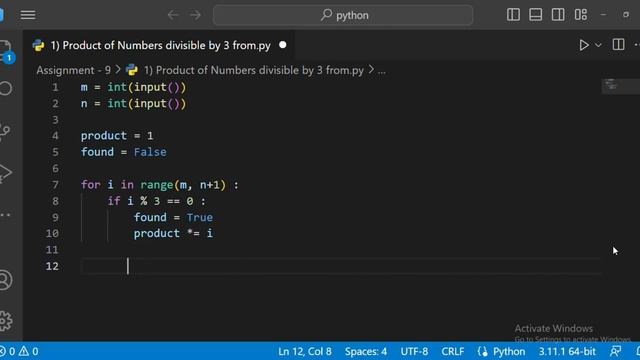Go forward in navigation history
The height and width of the screenshot is (360, 640).
196,15
